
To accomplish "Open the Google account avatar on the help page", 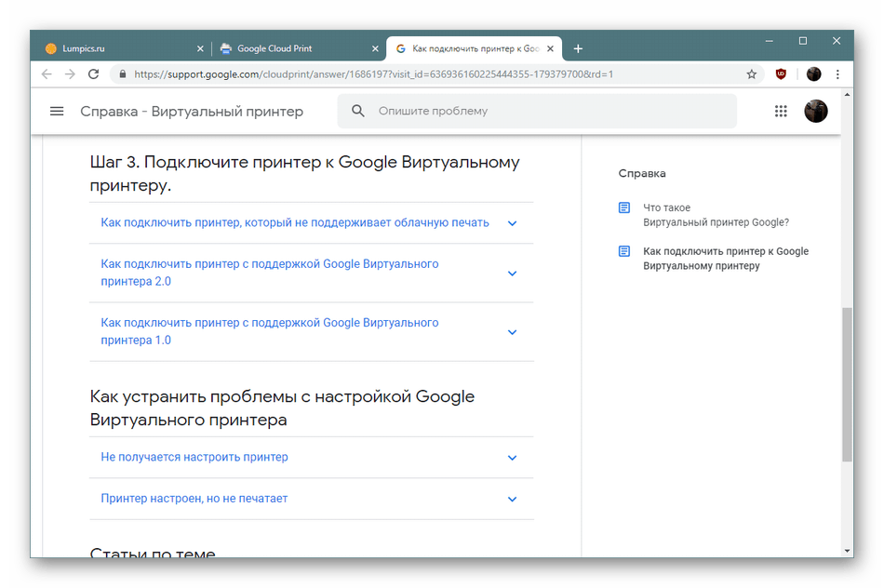I will coord(815,111).
